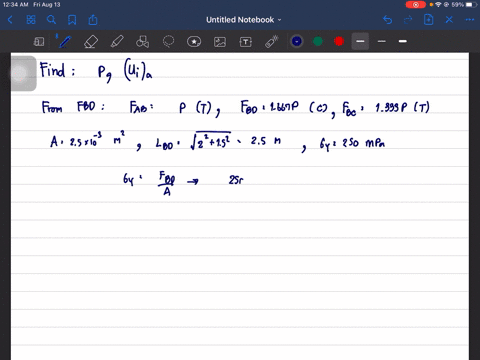
Task: Add a new page
Action: [429, 20]
